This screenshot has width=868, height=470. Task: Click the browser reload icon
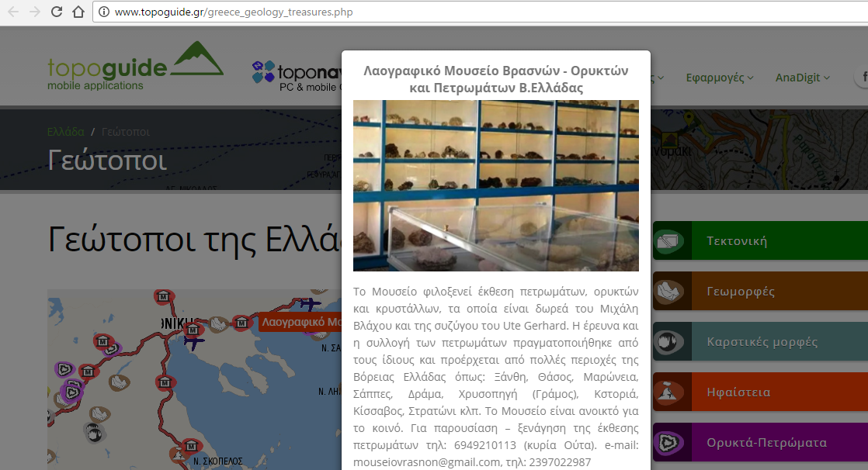[57, 12]
